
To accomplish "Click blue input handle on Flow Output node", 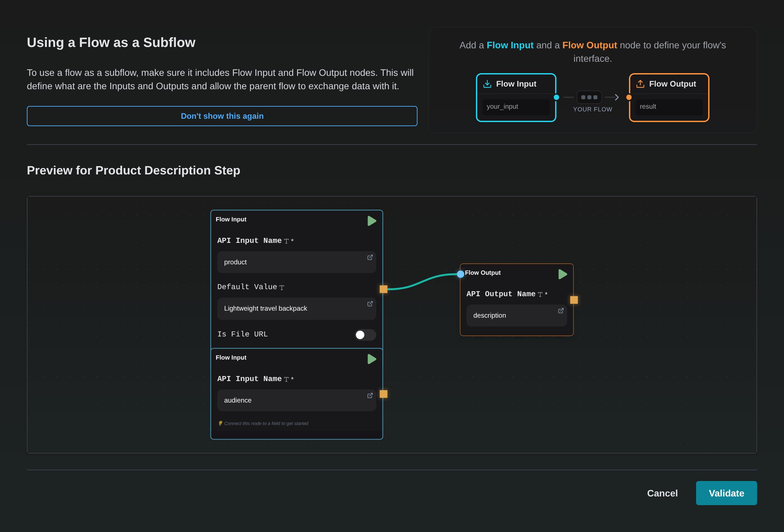I will [460, 274].
